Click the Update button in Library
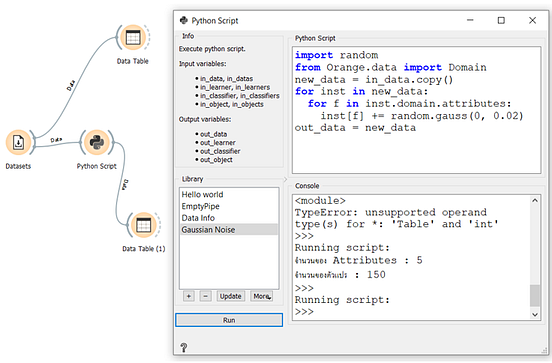This screenshot has height=363, width=552. (x=231, y=296)
